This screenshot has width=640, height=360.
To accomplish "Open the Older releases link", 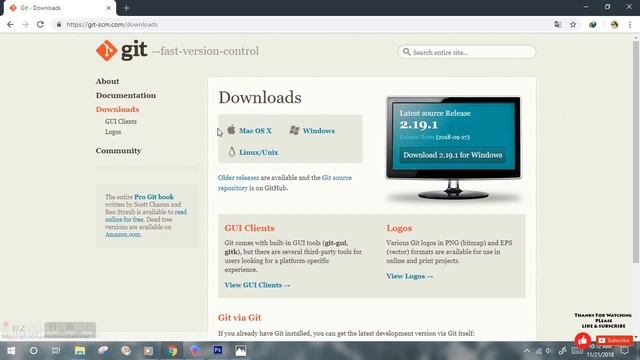I will tap(238, 178).
